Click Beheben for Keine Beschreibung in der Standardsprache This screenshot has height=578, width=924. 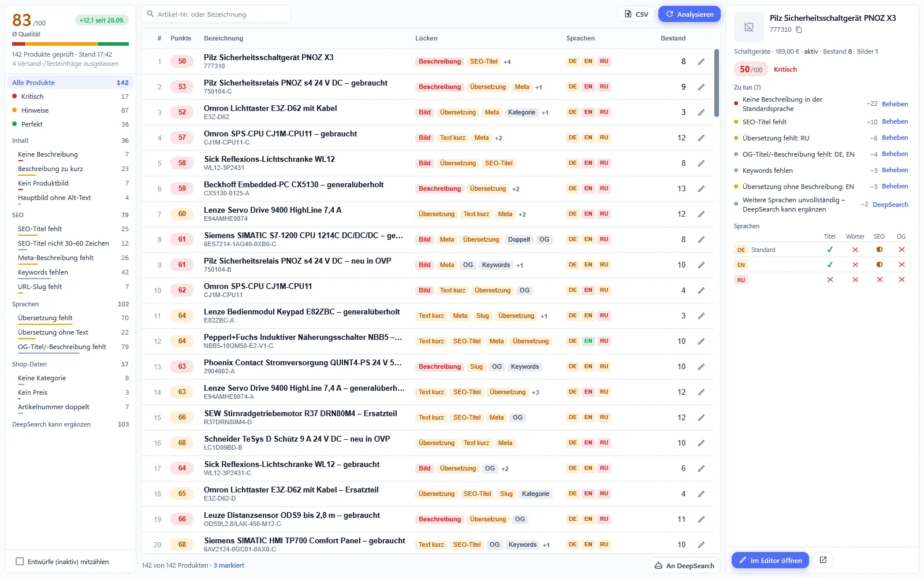coord(895,104)
